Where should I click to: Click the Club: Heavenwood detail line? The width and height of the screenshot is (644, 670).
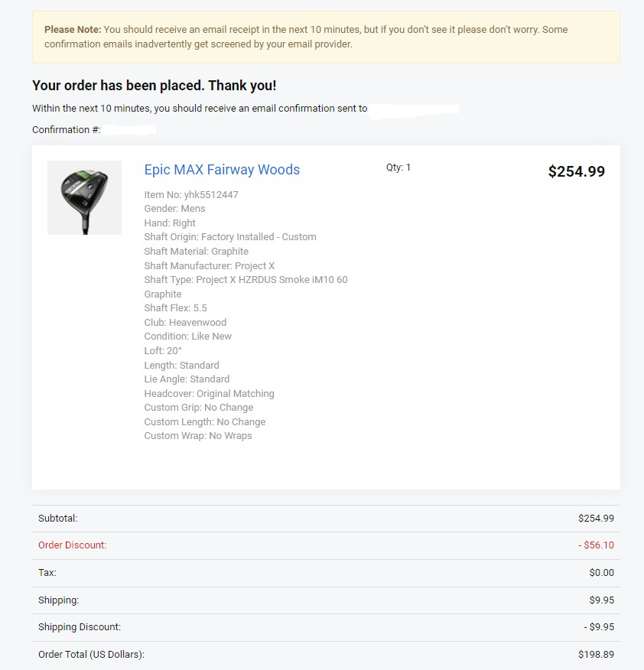click(185, 323)
